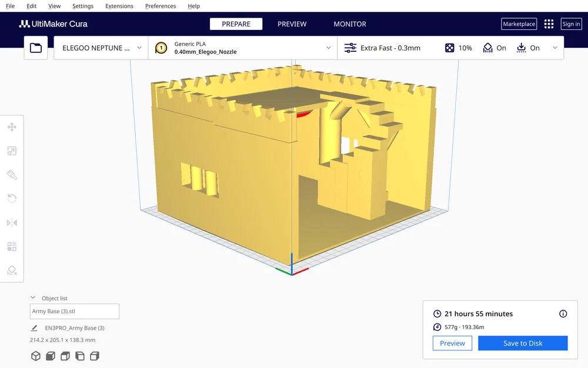Open file folder icon button
Viewport: 588px width, 368px height.
[36, 48]
